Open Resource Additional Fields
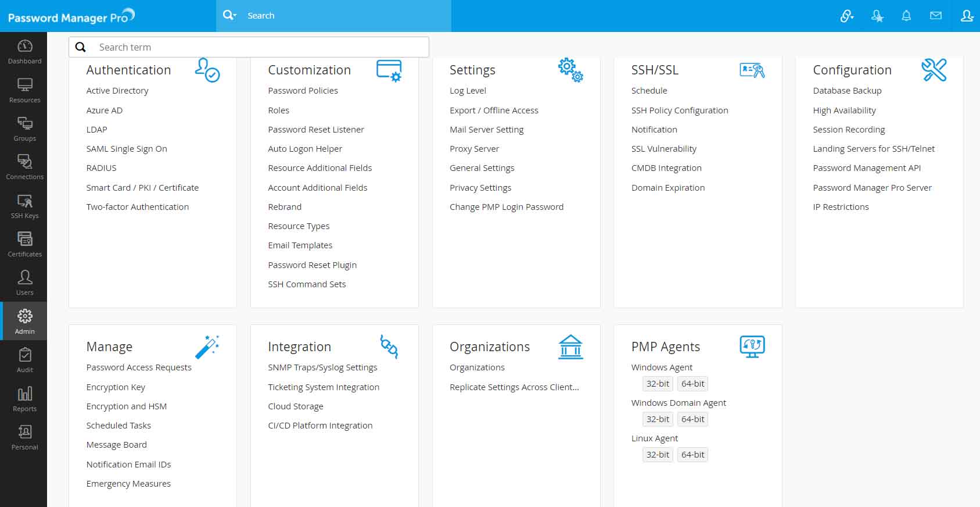This screenshot has width=980, height=507. point(320,168)
